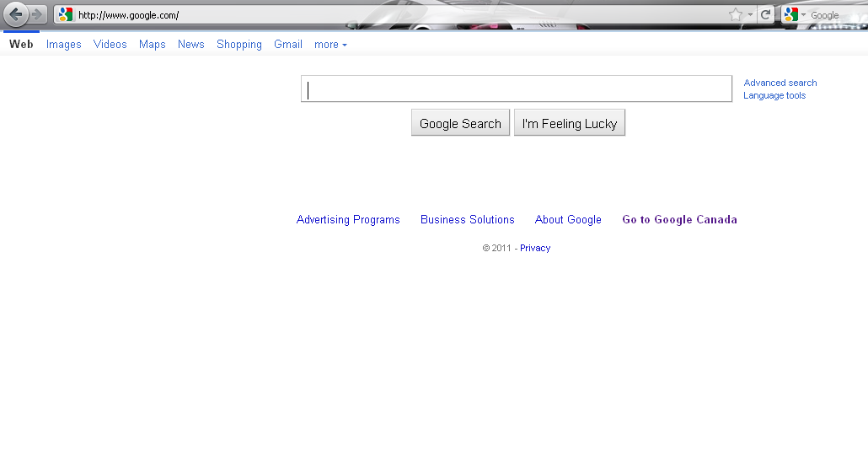This screenshot has width=868, height=451.
Task: Select the Web tab
Action: (21, 45)
